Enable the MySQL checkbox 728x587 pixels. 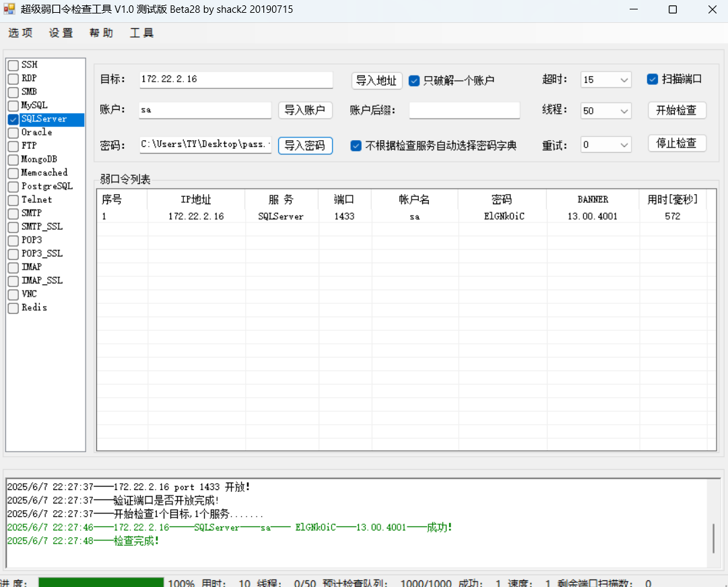click(x=13, y=106)
